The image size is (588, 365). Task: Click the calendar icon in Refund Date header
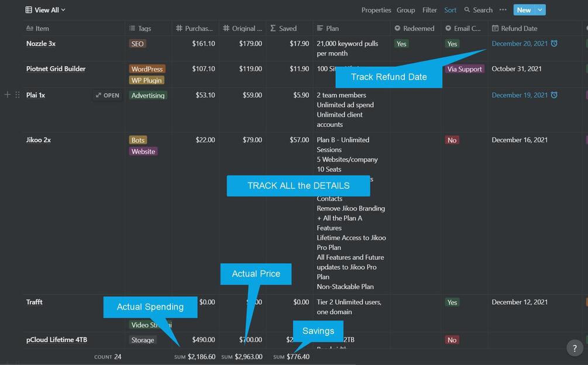pos(495,29)
